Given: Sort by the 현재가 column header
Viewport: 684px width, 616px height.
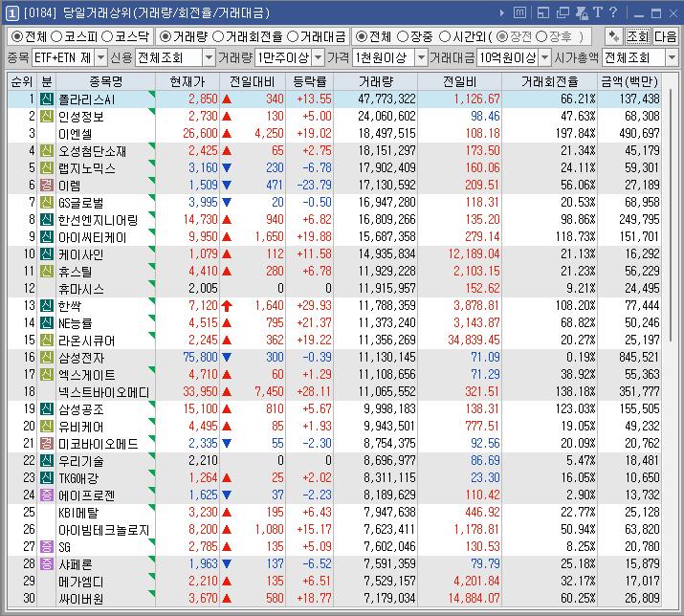Looking at the screenshot, I should (188, 81).
